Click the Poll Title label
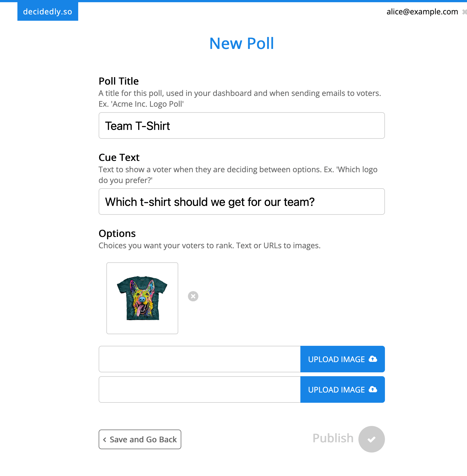467x476 pixels. point(119,81)
